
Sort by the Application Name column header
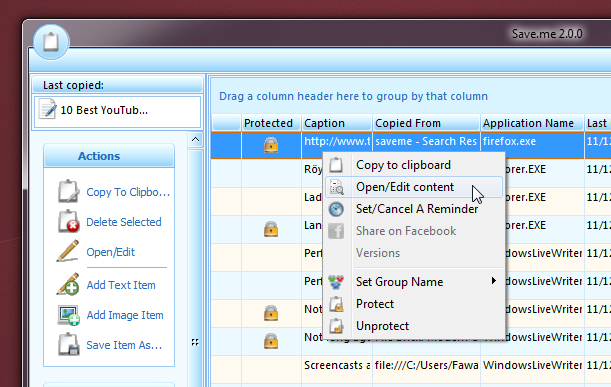[x=532, y=123]
